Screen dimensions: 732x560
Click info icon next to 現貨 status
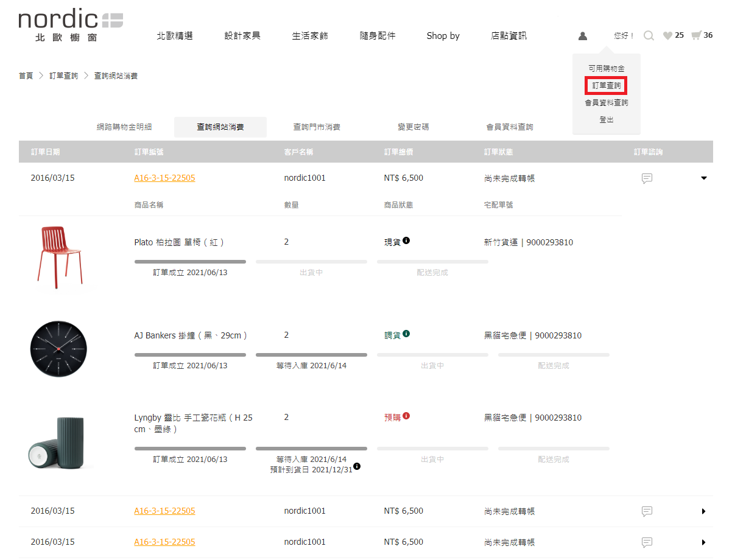(406, 240)
